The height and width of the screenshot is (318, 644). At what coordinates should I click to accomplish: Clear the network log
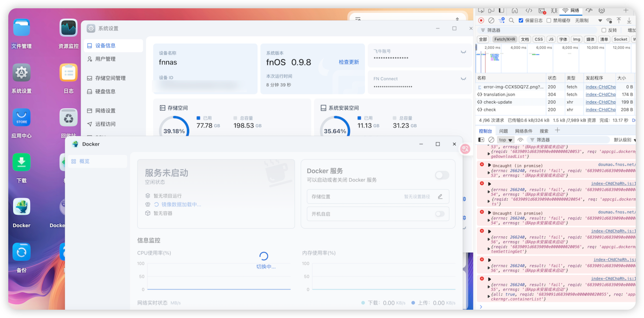(491, 21)
